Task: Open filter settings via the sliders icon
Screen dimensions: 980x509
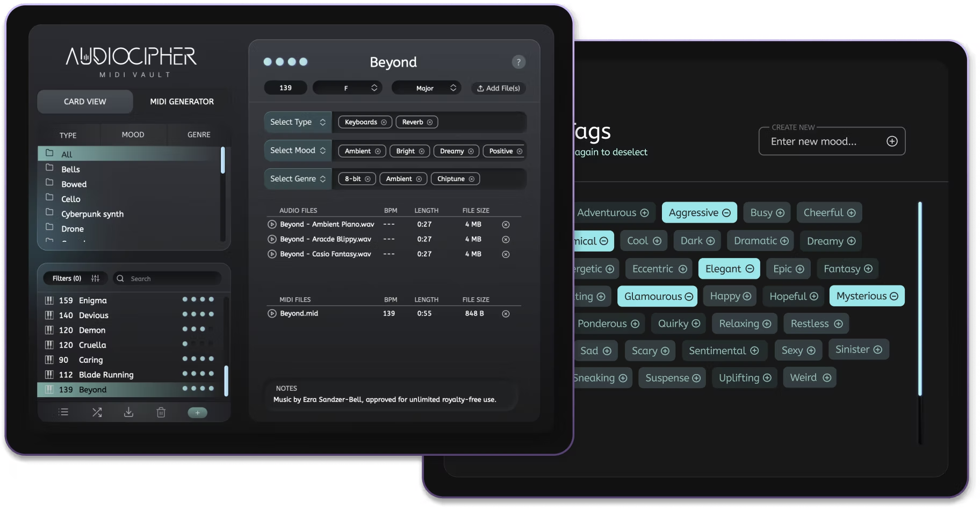Action: click(x=95, y=278)
